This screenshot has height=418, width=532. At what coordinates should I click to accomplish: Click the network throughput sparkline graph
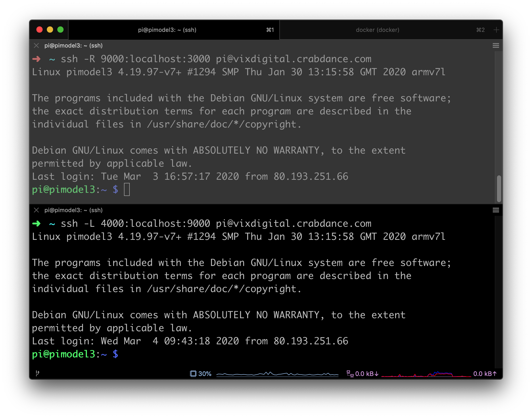(426, 374)
